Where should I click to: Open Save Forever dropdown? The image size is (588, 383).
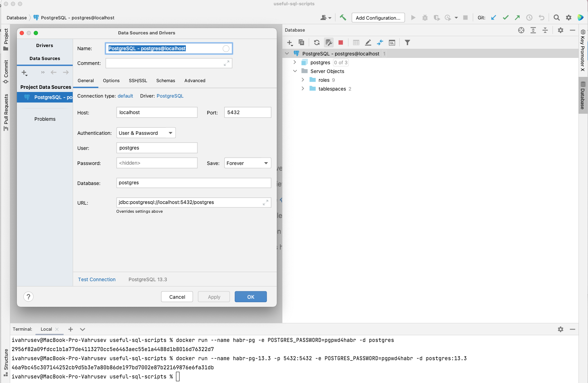[x=248, y=163]
